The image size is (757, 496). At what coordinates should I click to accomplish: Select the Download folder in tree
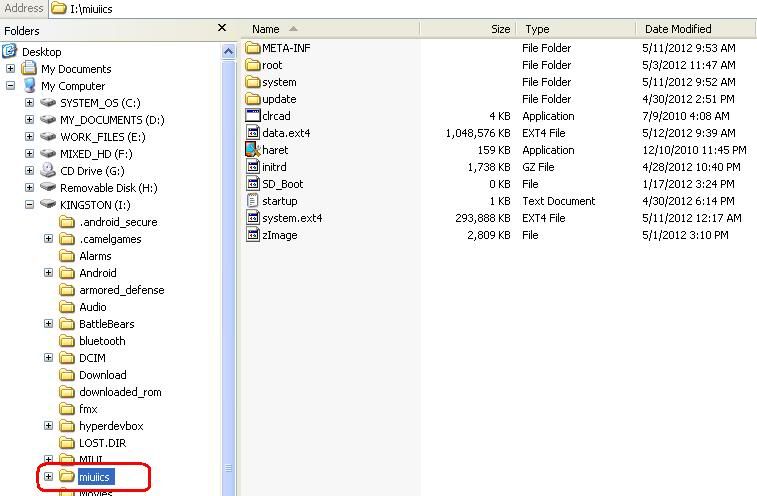(x=103, y=375)
